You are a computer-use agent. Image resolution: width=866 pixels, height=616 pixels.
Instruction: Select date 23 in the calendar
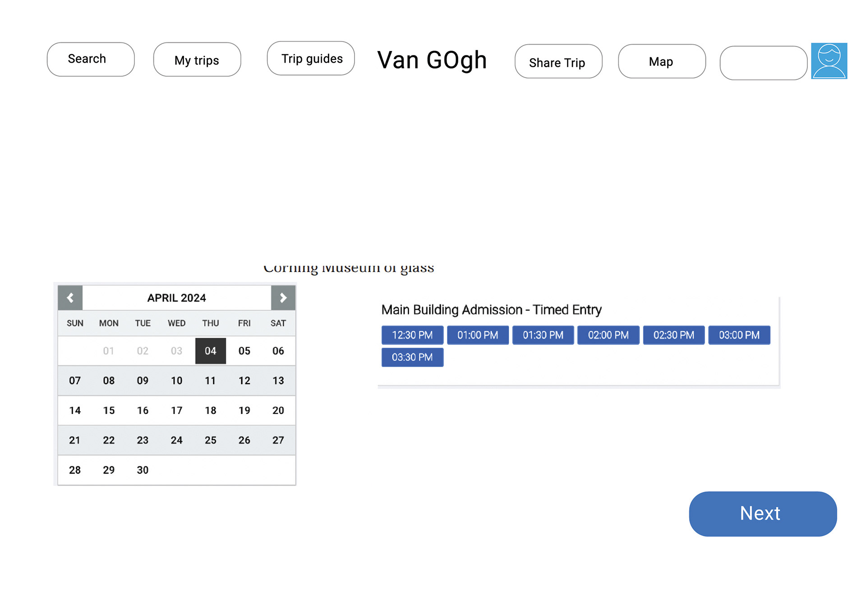(143, 440)
